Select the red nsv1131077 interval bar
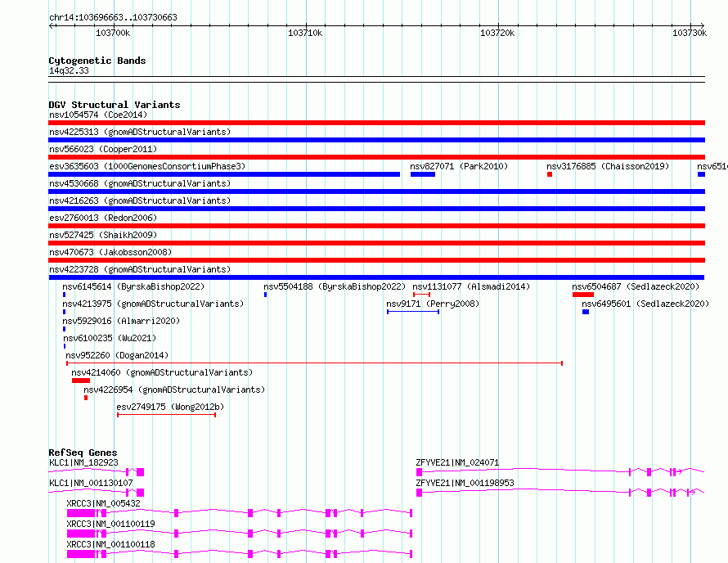Image resolution: width=728 pixels, height=563 pixels. pyautogui.click(x=421, y=295)
